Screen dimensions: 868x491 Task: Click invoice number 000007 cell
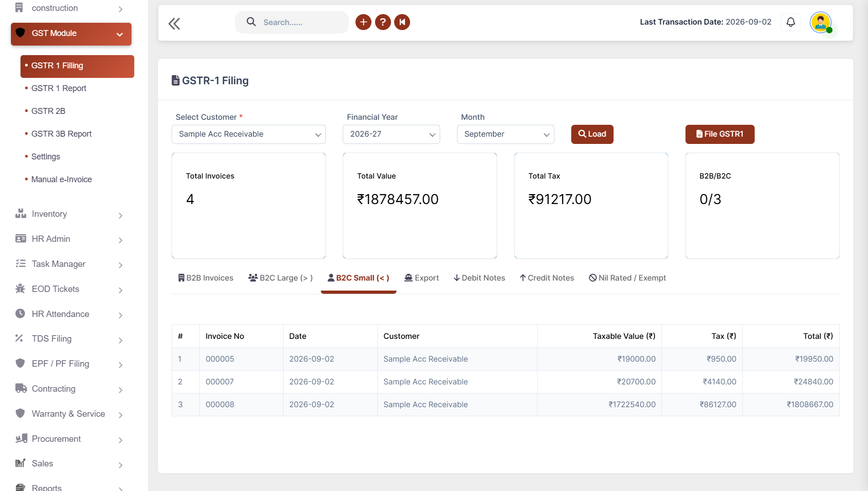[241, 382]
